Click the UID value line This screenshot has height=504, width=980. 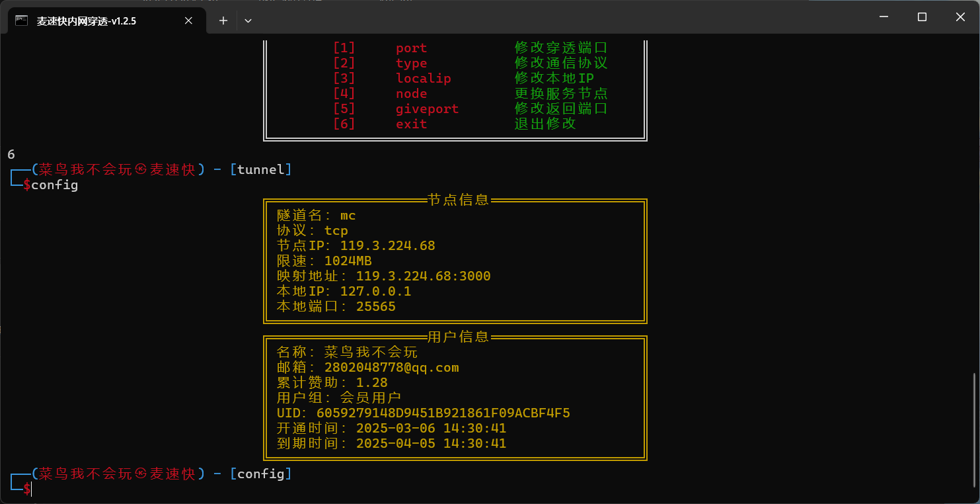(423, 413)
